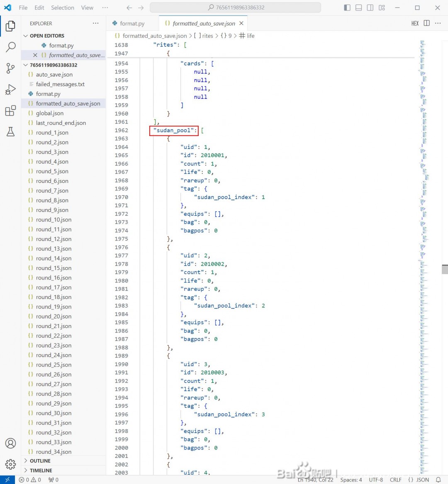Image resolution: width=448 pixels, height=484 pixels.
Task: Open editor More Actions ellipsis
Action: pyautogui.click(x=438, y=23)
